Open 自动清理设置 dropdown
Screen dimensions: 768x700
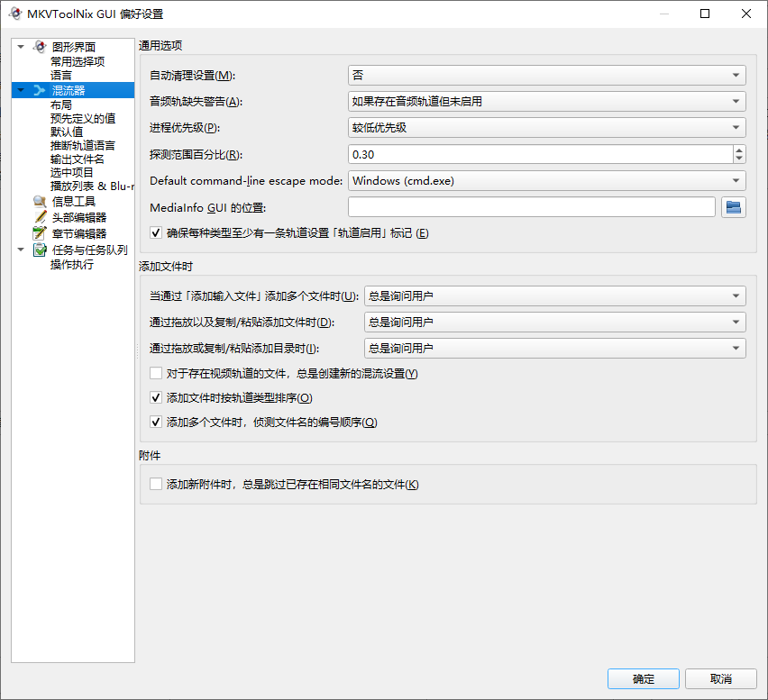tap(546, 75)
